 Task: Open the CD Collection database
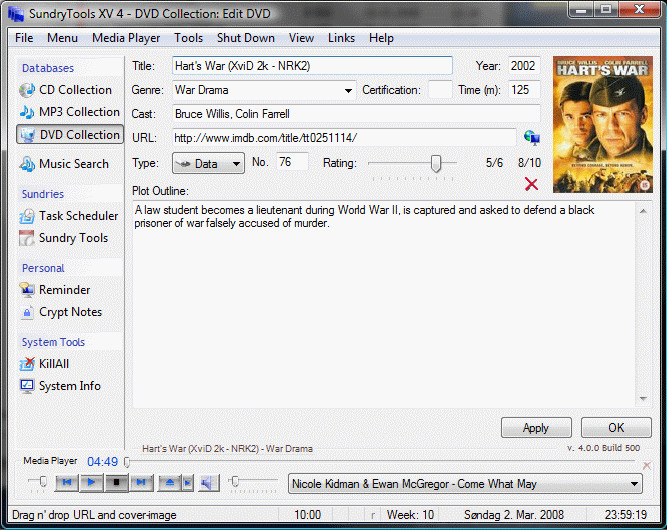point(66,90)
